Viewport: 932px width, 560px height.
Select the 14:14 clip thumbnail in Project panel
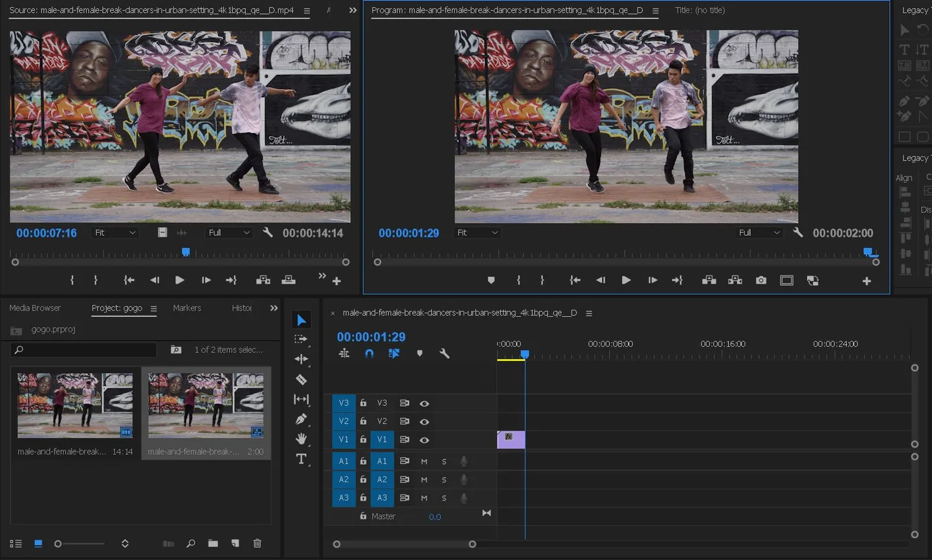click(75, 405)
